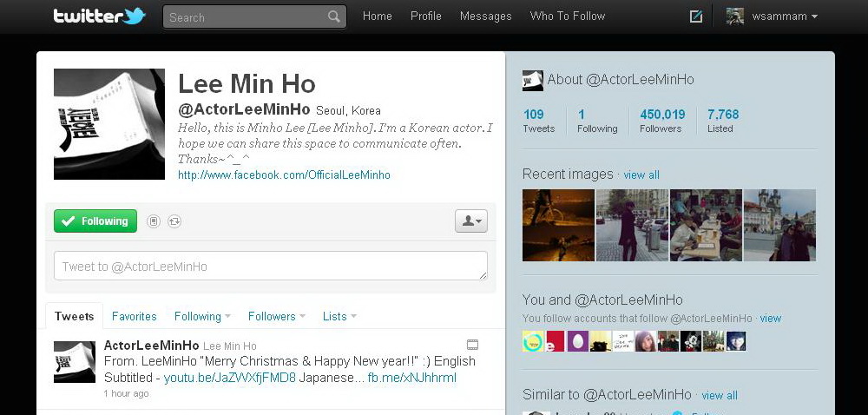Screen dimensions: 868x415
Task: Click 'view' next to accounts you follow
Action: point(770,318)
